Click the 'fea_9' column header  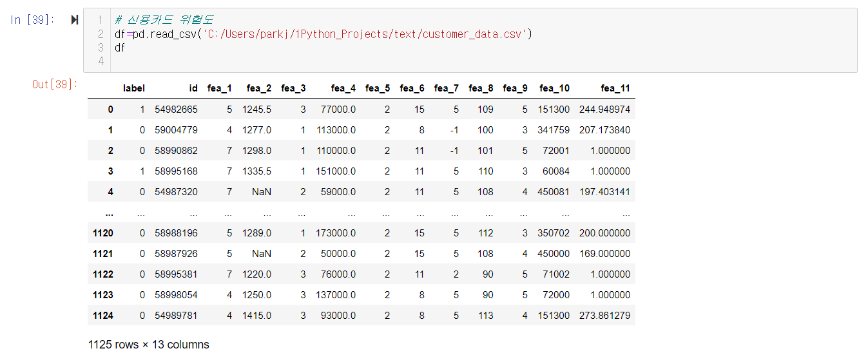516,88
